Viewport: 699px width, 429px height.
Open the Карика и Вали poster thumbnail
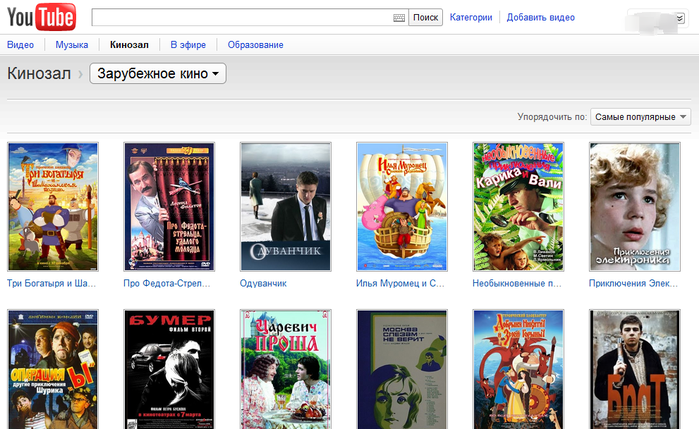point(518,206)
